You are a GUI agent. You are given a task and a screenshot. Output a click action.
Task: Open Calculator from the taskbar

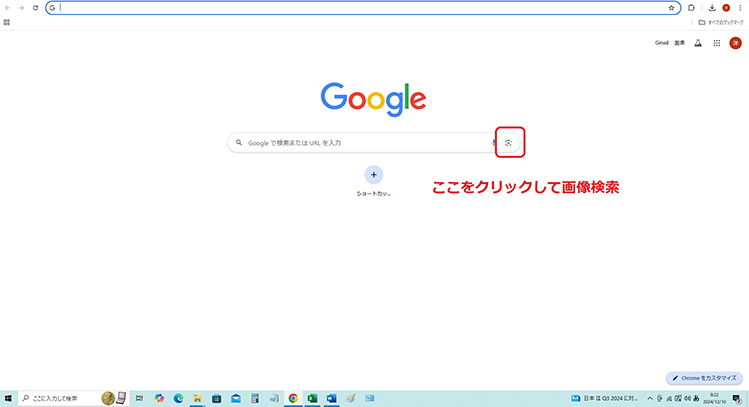click(255, 398)
